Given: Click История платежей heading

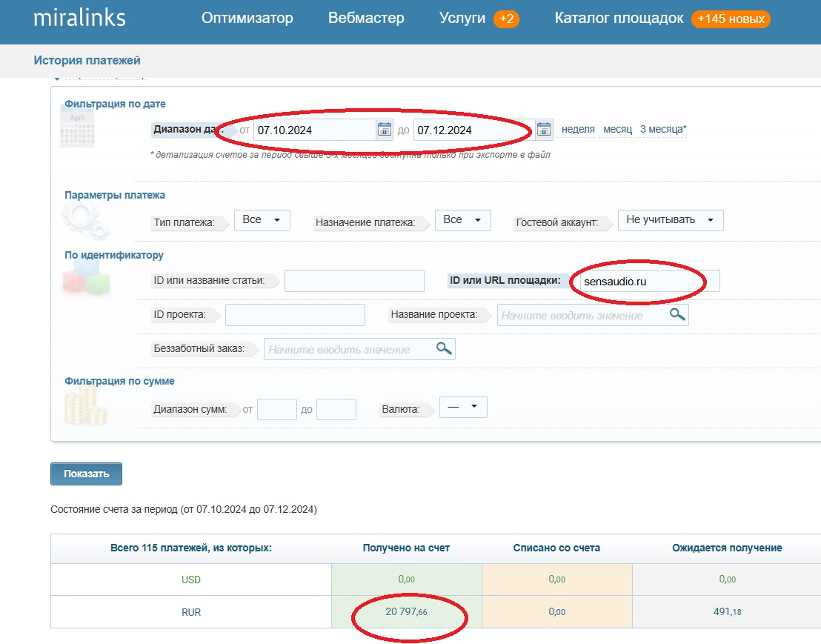Looking at the screenshot, I should pyautogui.click(x=87, y=60).
